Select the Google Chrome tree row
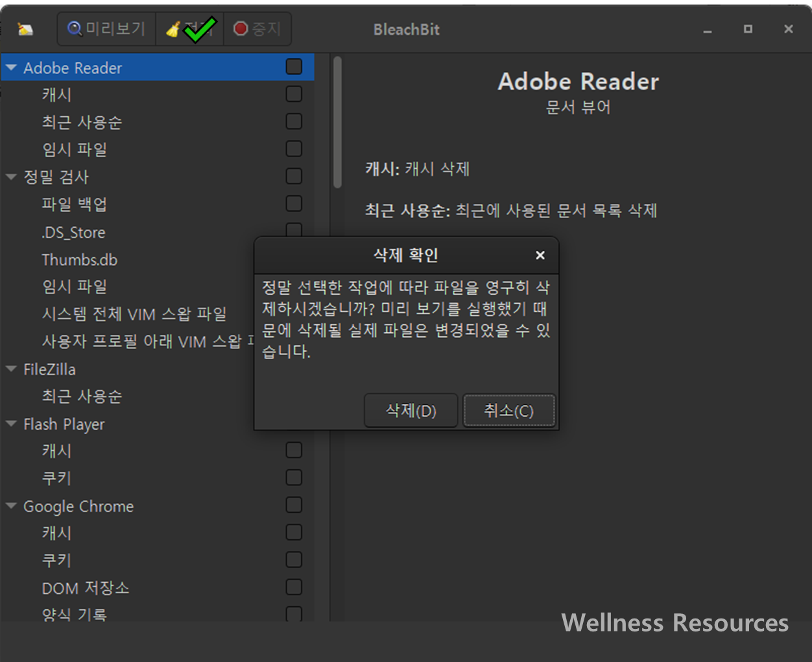 coord(158,506)
